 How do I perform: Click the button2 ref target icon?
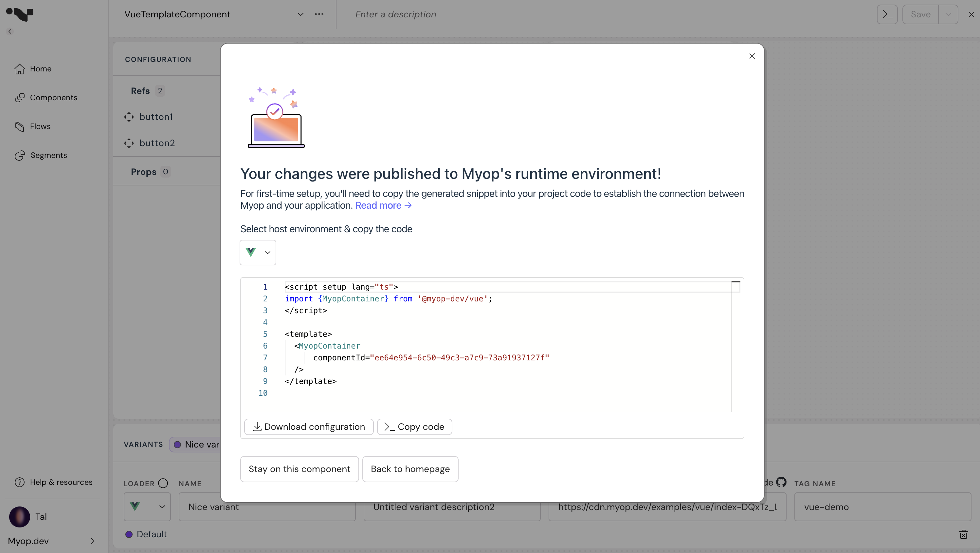point(129,143)
